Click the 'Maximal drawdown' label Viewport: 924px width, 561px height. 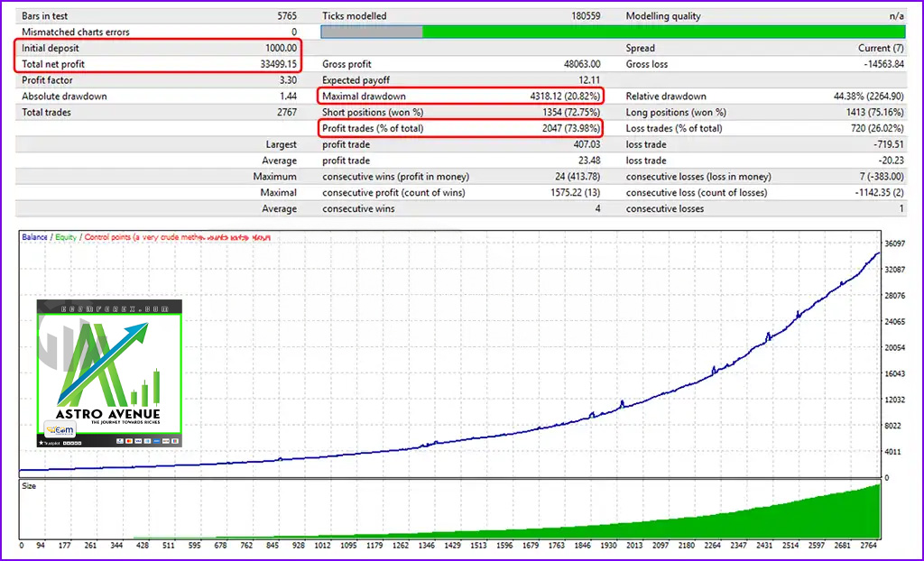(364, 96)
